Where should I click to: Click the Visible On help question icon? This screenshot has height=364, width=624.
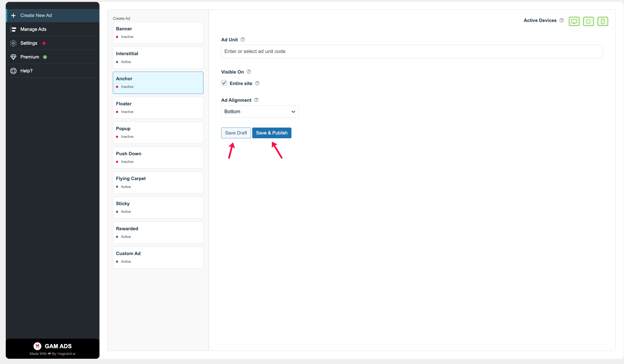249,72
